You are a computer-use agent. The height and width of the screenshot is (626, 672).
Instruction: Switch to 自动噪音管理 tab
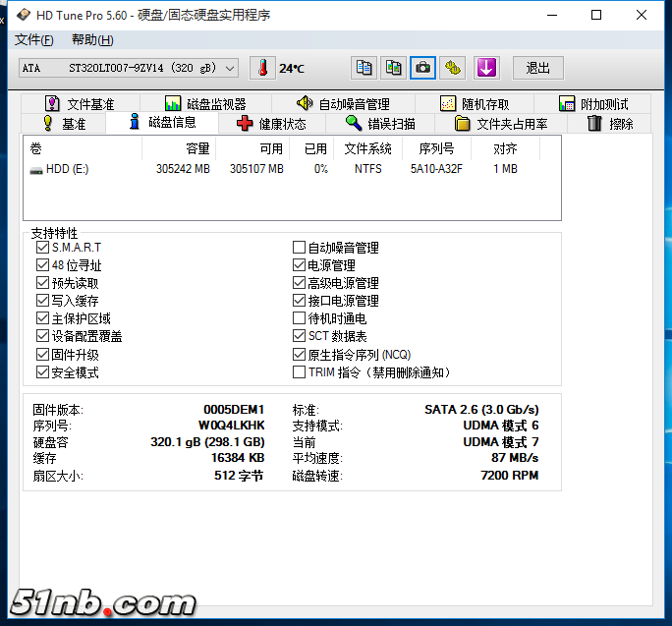[x=343, y=104]
